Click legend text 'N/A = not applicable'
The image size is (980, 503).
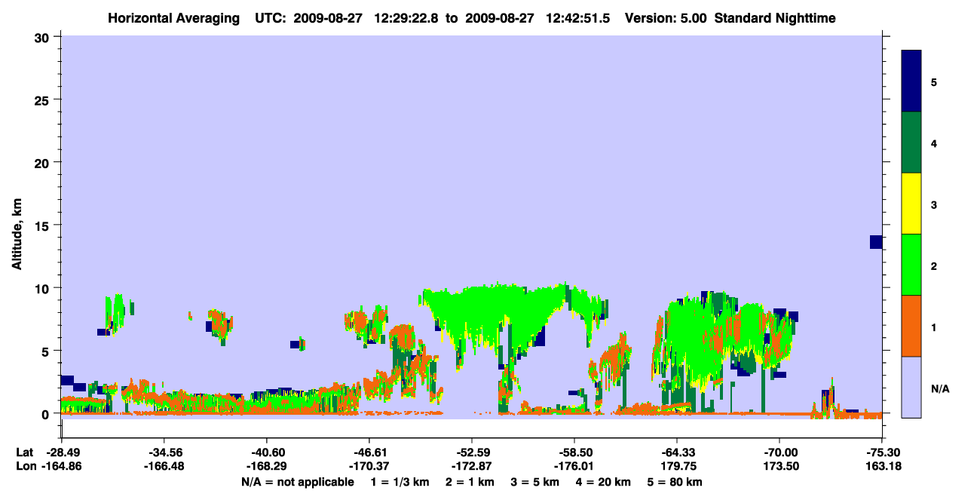click(x=297, y=482)
